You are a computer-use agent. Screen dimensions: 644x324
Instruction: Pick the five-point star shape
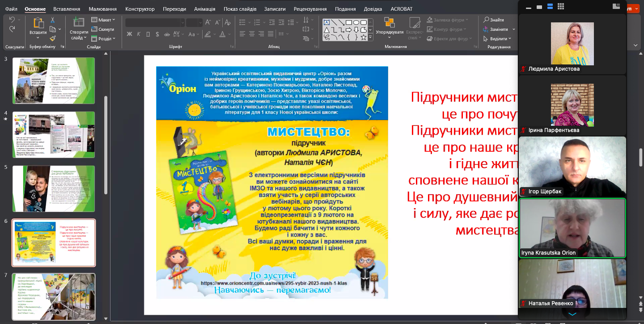point(364,38)
